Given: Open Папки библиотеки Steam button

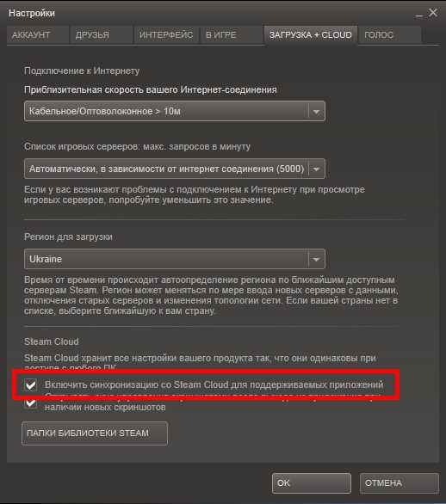Looking at the screenshot, I should [x=95, y=433].
